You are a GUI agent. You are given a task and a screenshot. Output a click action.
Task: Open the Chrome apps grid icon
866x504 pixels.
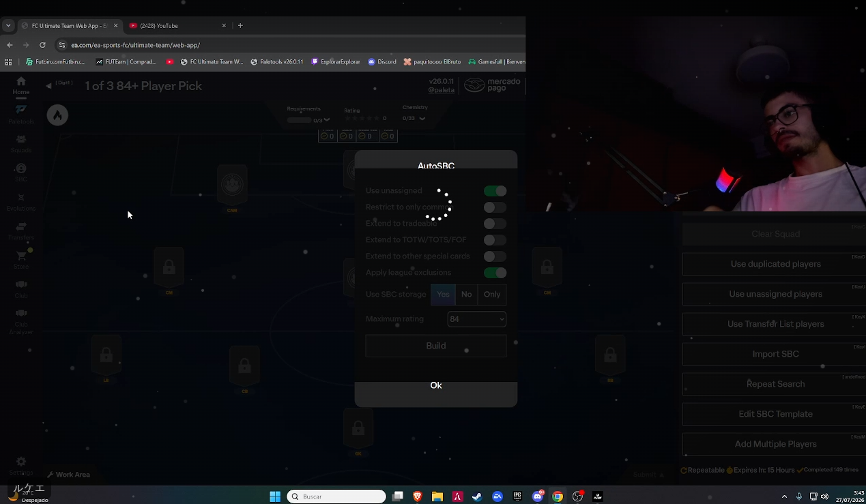pyautogui.click(x=8, y=61)
